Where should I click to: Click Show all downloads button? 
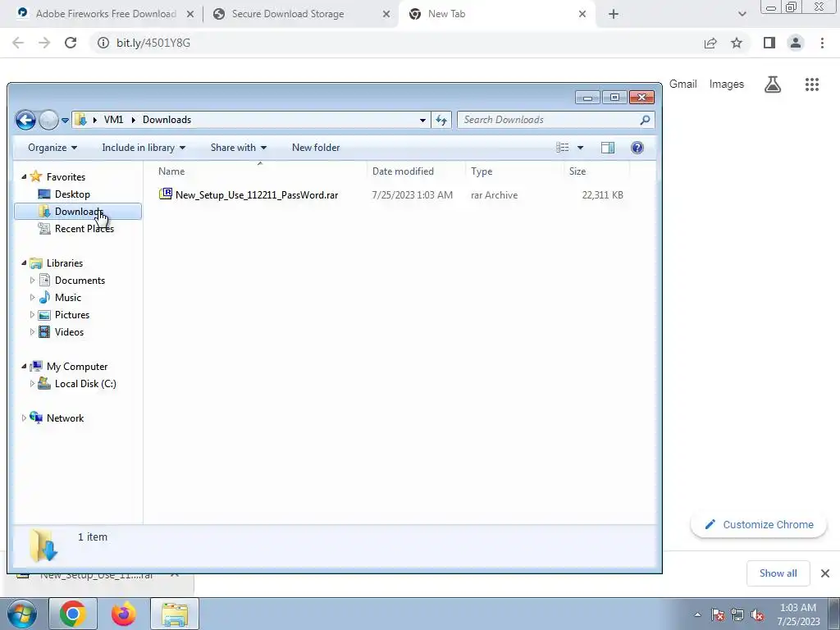coord(778,573)
